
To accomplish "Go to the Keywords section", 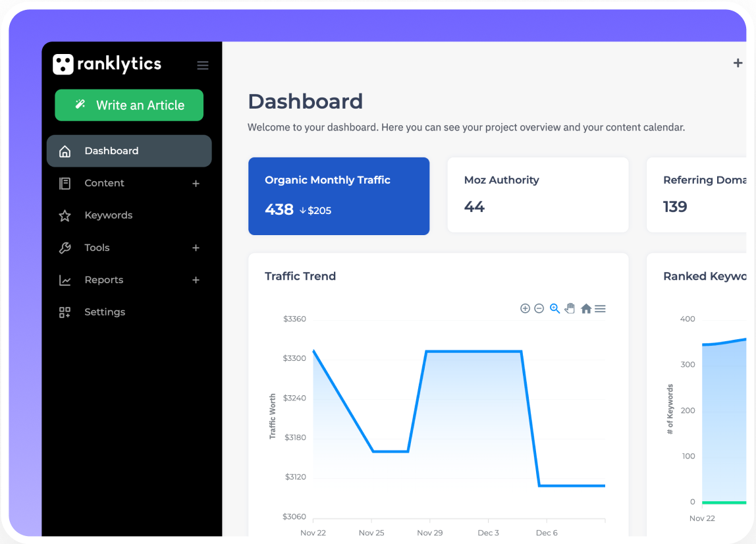I will pyautogui.click(x=109, y=215).
